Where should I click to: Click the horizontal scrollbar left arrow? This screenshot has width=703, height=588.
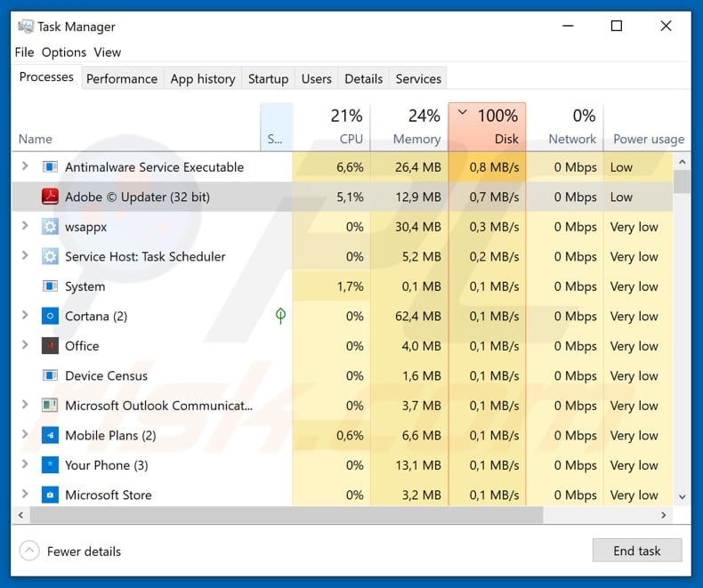pos(21,515)
